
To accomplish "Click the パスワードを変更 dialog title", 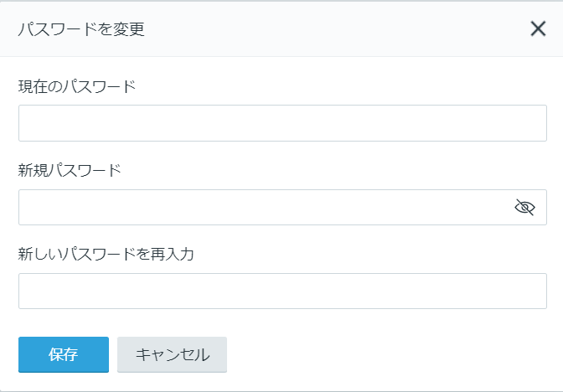I will click(x=81, y=29).
